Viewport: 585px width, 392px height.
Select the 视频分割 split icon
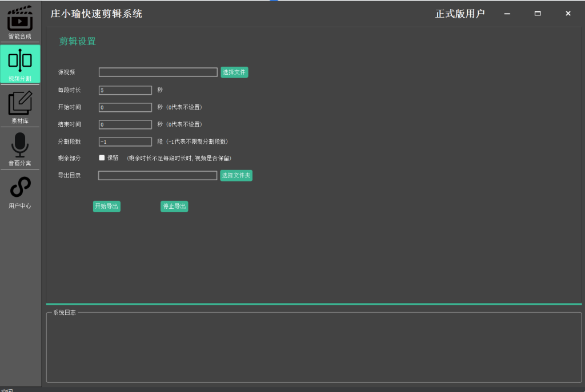click(x=20, y=61)
